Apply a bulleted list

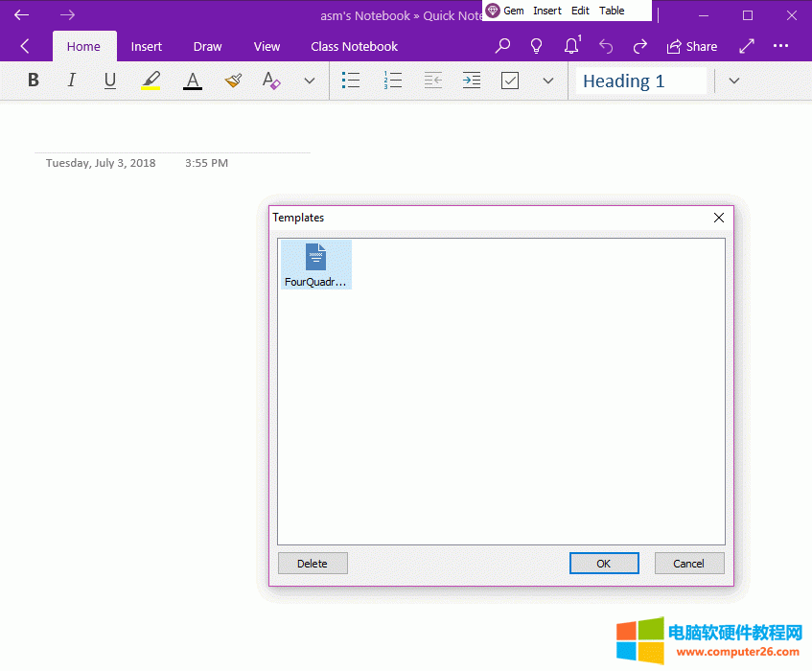tap(351, 81)
